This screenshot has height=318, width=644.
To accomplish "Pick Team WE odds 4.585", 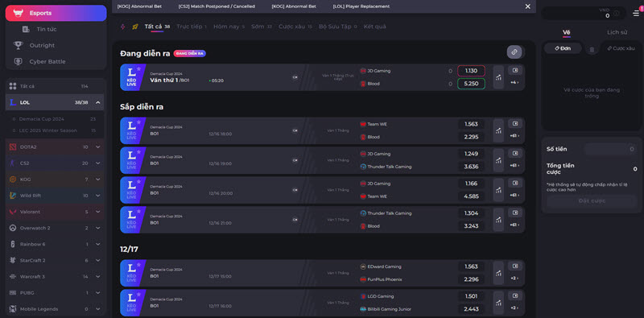I will click(471, 196).
